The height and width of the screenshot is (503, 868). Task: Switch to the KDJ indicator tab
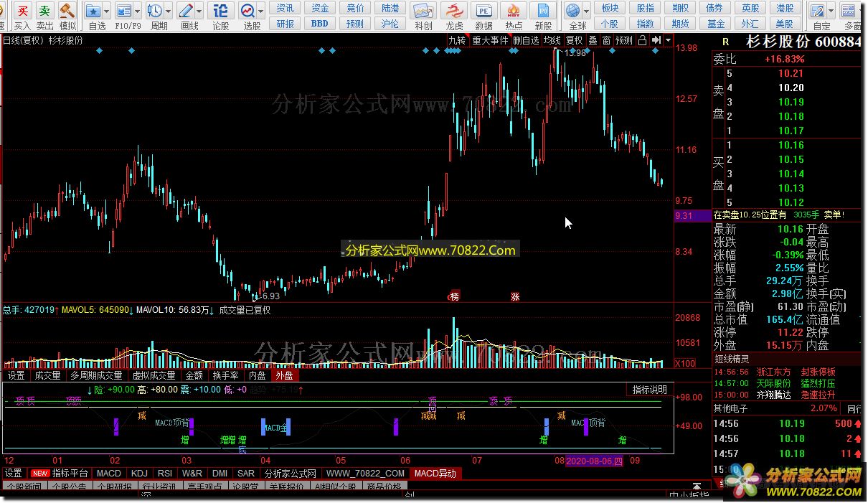tap(139, 474)
